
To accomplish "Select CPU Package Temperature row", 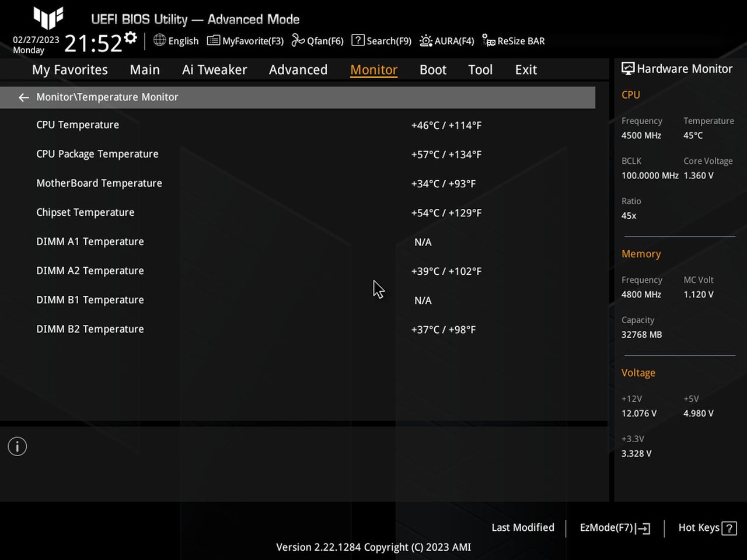I will 298,154.
